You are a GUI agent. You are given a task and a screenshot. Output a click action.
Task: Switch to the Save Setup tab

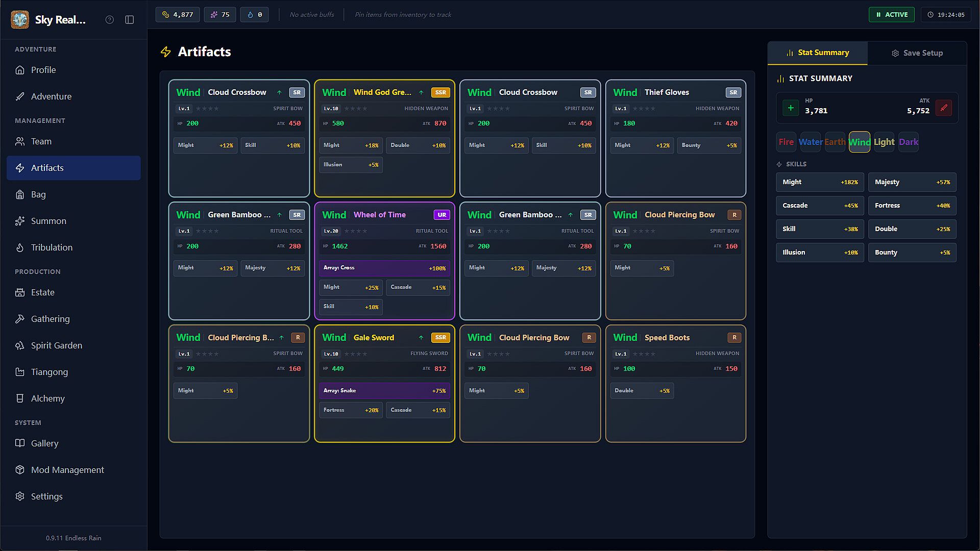pos(917,53)
